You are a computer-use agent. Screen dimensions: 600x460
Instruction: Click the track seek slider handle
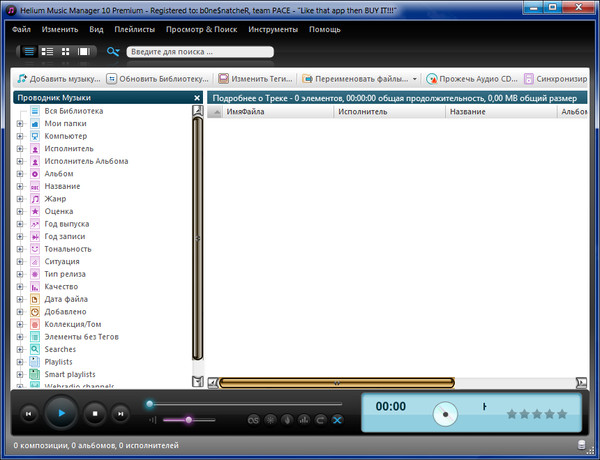coord(150,404)
